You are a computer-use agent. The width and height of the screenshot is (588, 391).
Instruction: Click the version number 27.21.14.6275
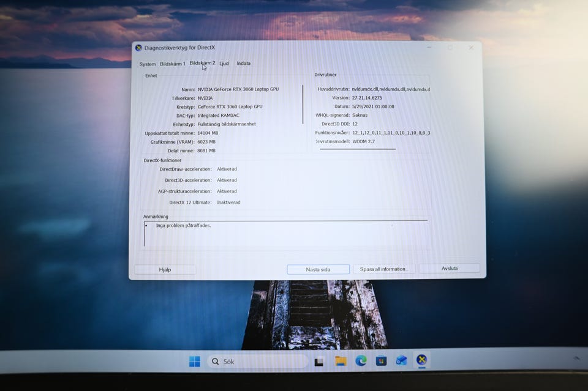pyautogui.click(x=367, y=98)
